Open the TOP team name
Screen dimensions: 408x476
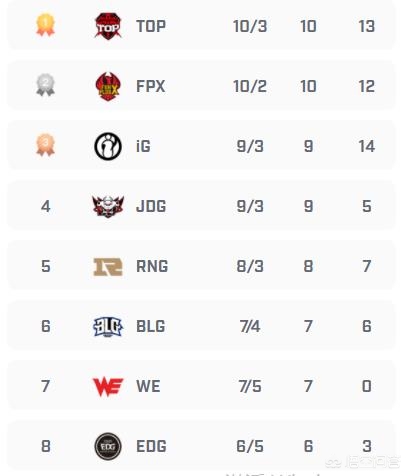point(151,26)
